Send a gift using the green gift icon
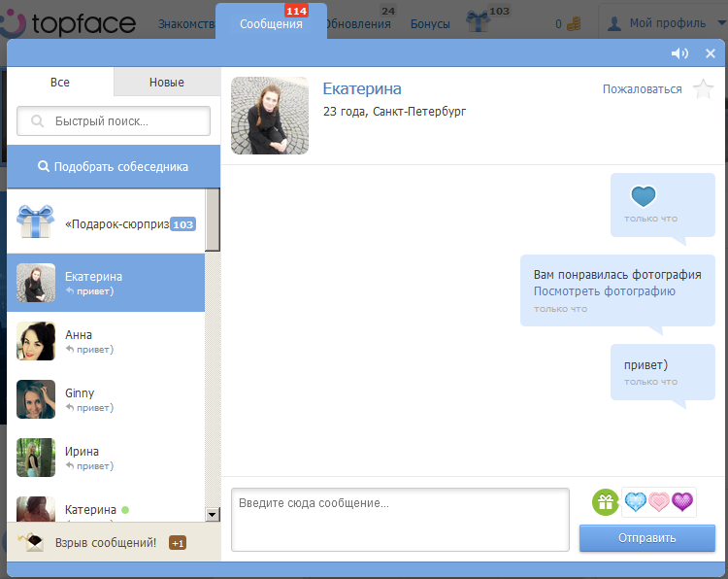 coord(606,502)
